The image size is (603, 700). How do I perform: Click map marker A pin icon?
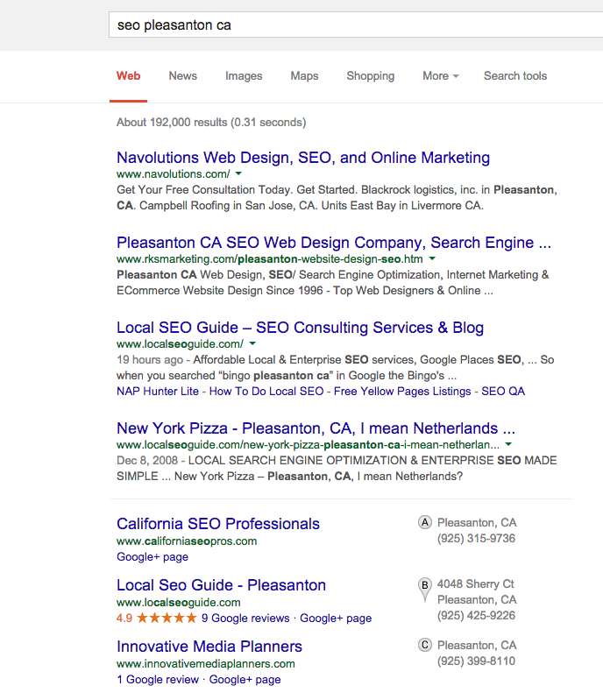click(425, 522)
